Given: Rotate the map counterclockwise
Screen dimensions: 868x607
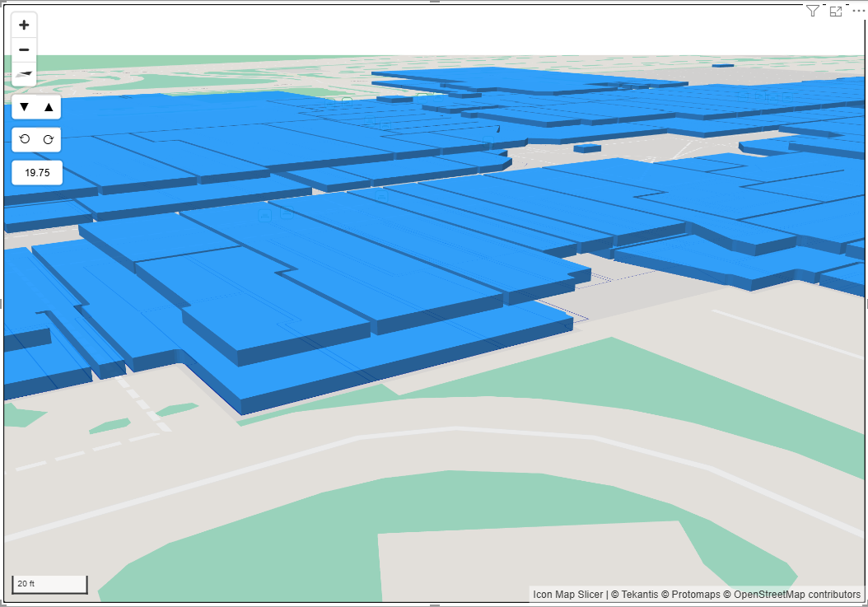Looking at the screenshot, I should [23, 139].
